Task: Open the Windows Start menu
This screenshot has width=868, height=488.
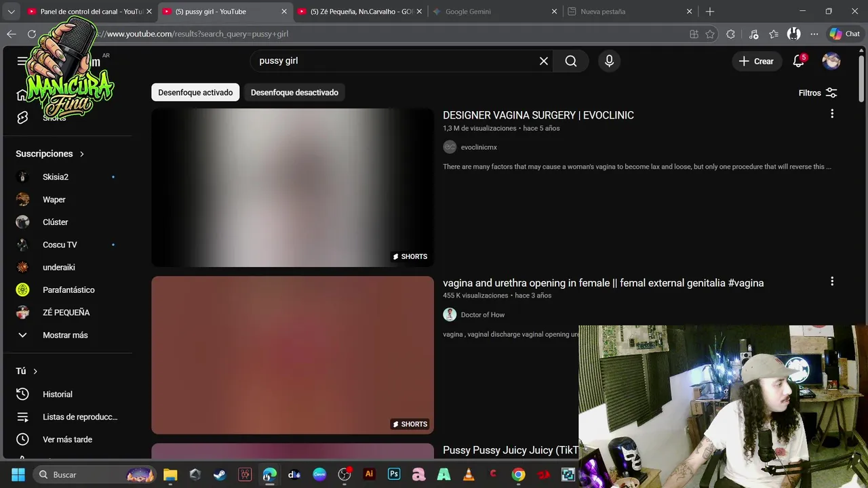Action: tap(18, 474)
